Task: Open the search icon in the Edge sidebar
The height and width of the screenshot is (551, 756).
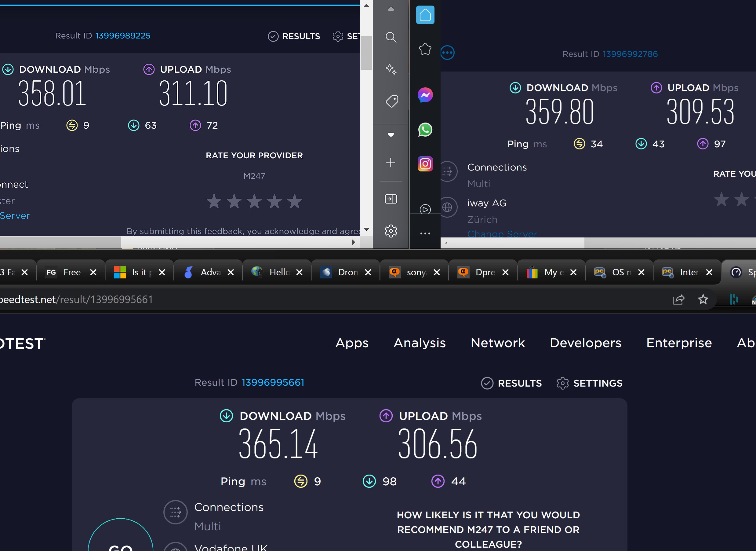Action: (x=391, y=37)
